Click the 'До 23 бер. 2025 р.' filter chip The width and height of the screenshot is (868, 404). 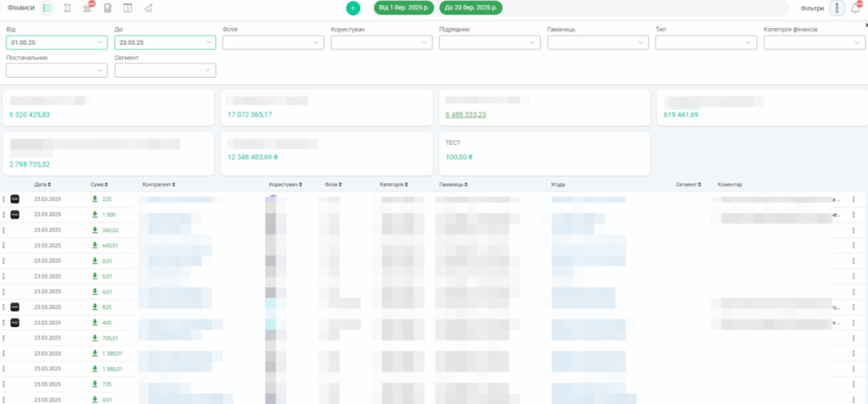click(x=470, y=8)
